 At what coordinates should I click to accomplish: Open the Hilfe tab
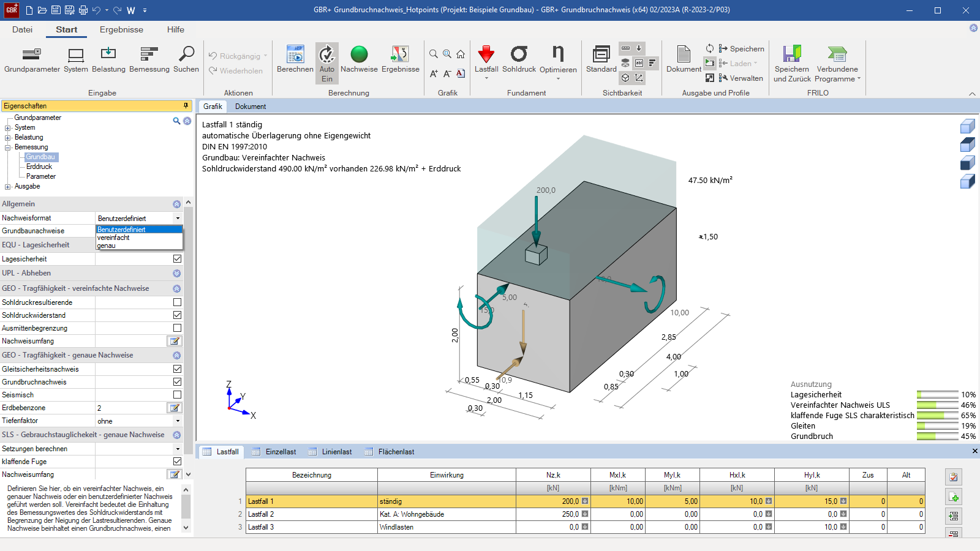[176, 29]
